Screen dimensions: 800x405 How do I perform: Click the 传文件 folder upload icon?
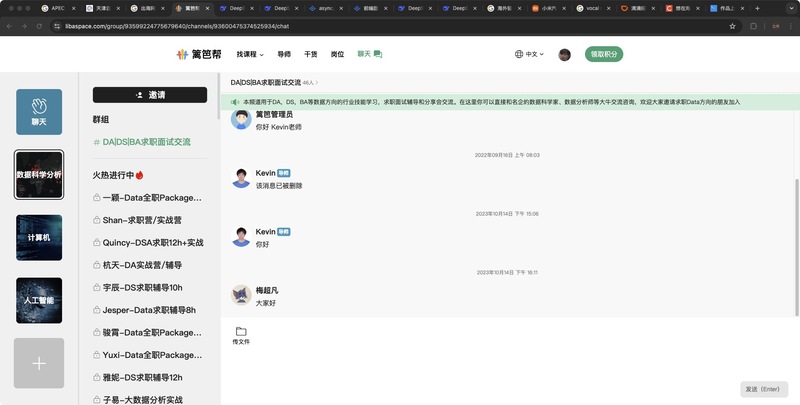[241, 335]
